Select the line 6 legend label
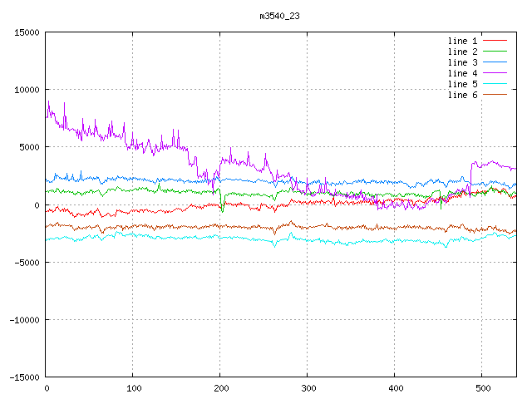The height and width of the screenshot is (399, 532). click(462, 95)
